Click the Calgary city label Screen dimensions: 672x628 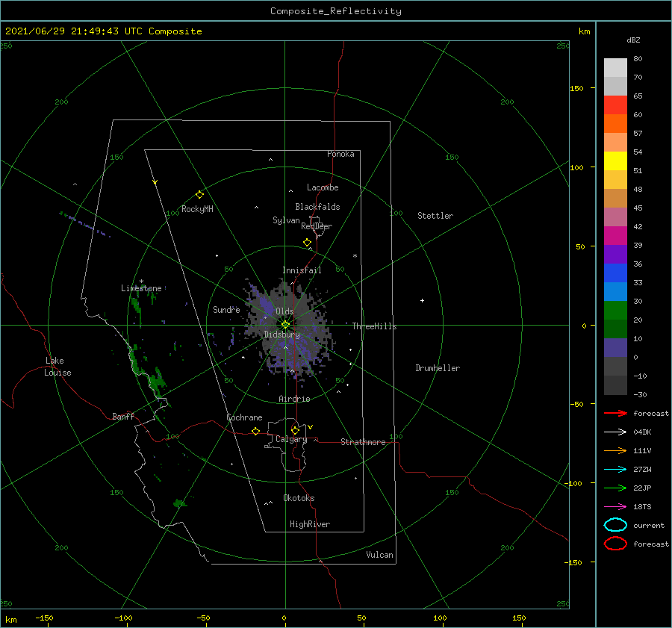[x=291, y=439]
